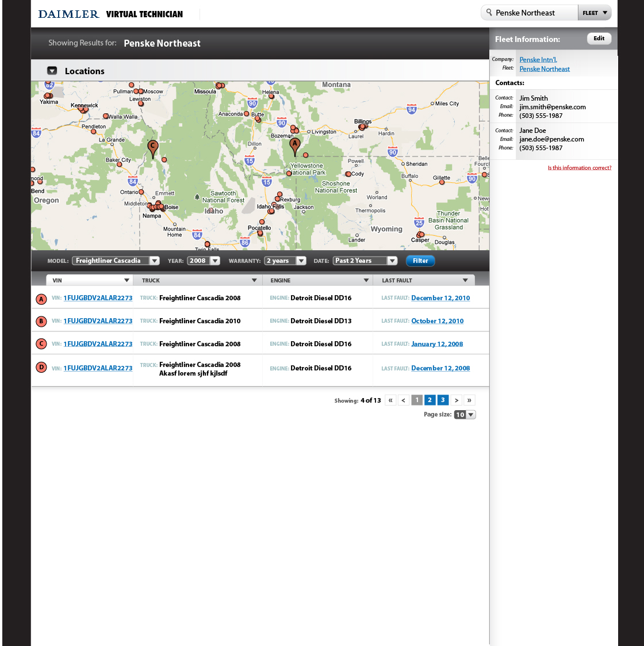Click the Virtual Technician title
644x646 pixels.
tap(144, 14)
